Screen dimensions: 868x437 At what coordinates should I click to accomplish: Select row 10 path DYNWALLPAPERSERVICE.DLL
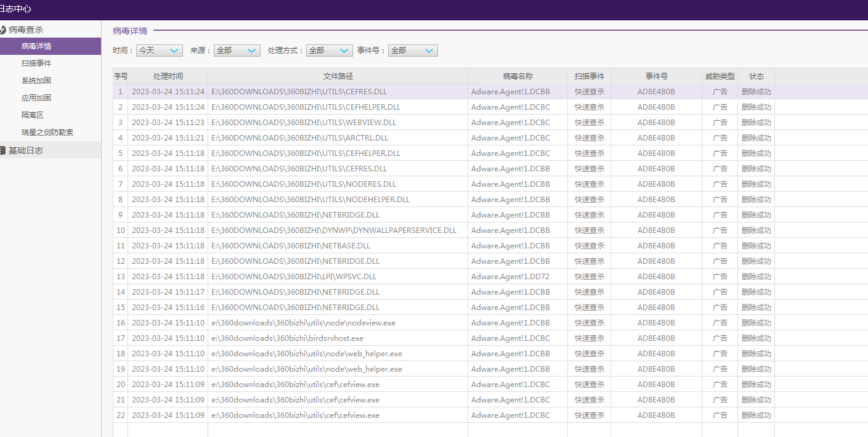pyautogui.click(x=334, y=231)
